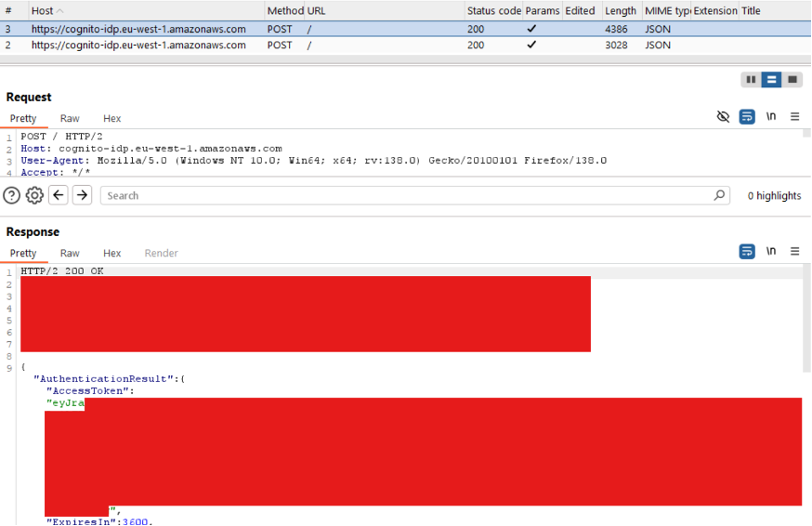The height and width of the screenshot is (526, 812).
Task: Open search settings gear icon
Action: click(x=34, y=195)
